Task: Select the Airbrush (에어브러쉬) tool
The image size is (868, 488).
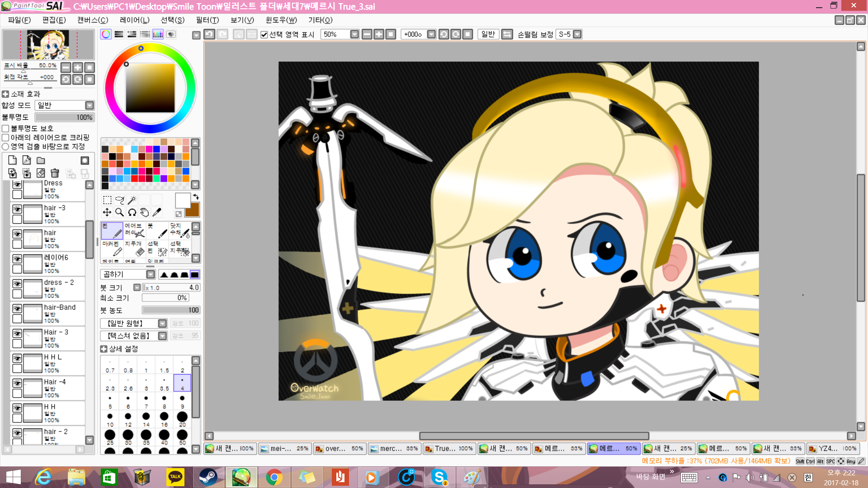Action: point(134,230)
